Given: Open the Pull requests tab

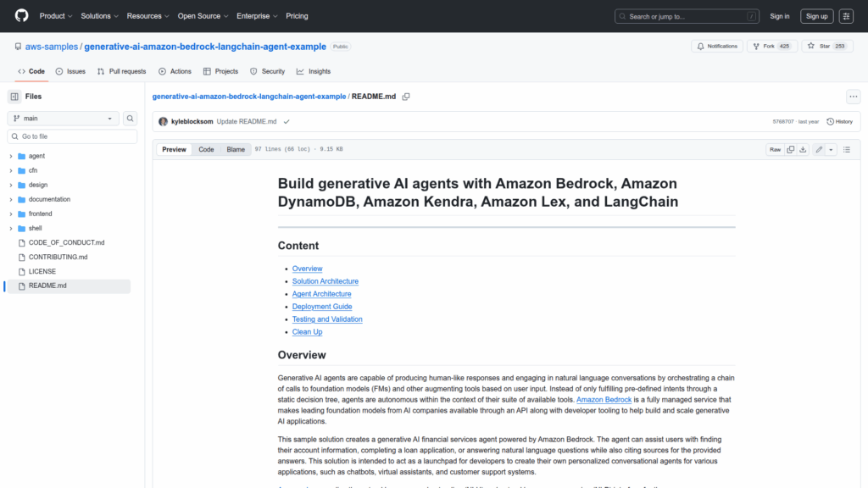Looking at the screenshot, I should click(x=121, y=71).
